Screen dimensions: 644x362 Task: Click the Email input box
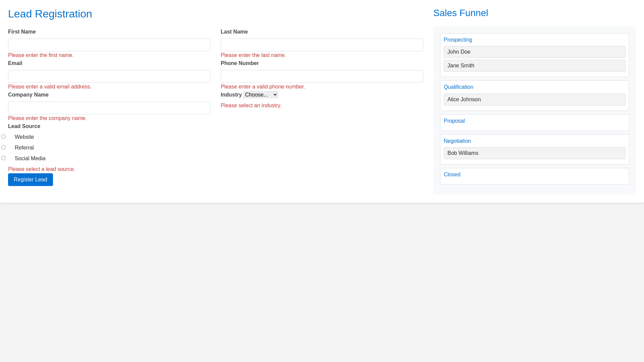[x=109, y=76]
